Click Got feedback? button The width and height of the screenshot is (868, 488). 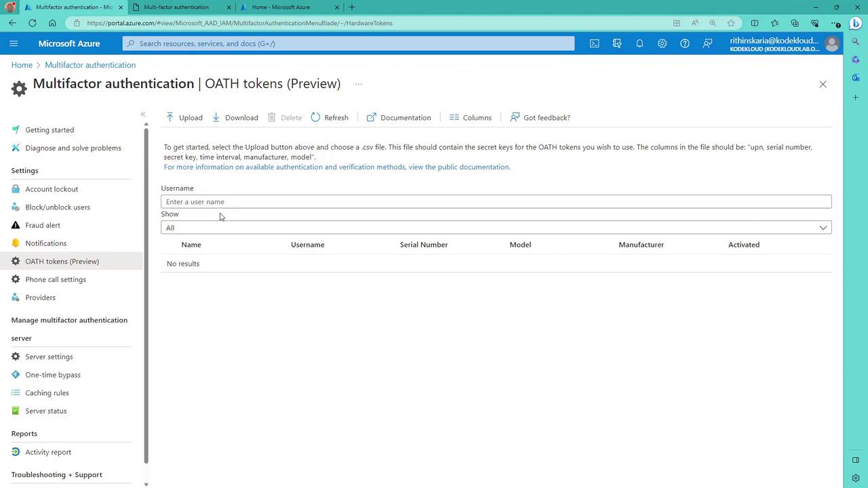[x=540, y=118]
